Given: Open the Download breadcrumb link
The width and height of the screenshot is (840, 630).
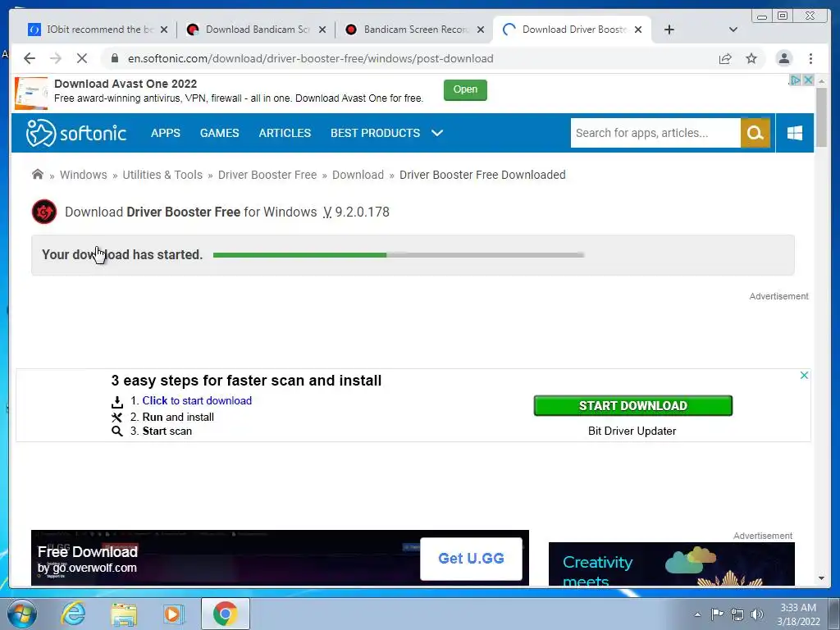Looking at the screenshot, I should (x=358, y=175).
